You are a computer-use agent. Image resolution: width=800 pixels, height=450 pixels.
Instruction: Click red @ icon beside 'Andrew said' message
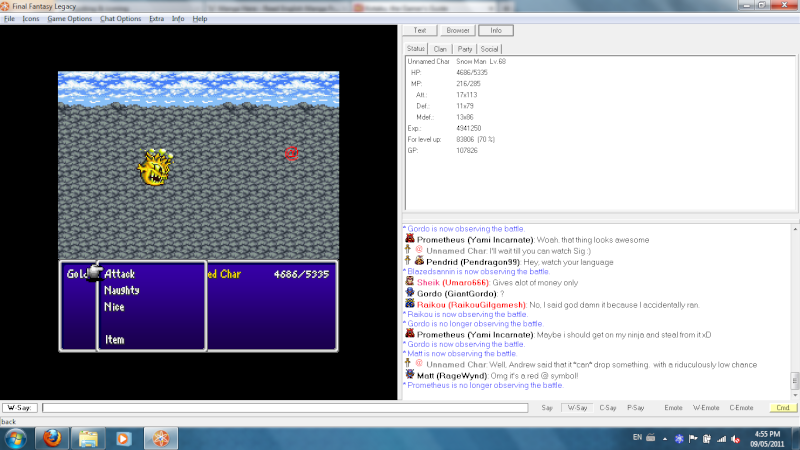[x=419, y=363]
